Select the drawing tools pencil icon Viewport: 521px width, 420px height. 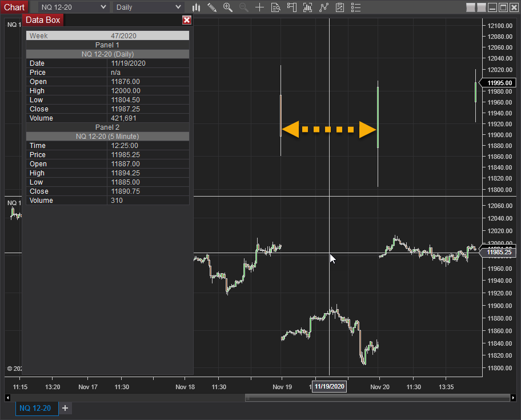point(212,7)
